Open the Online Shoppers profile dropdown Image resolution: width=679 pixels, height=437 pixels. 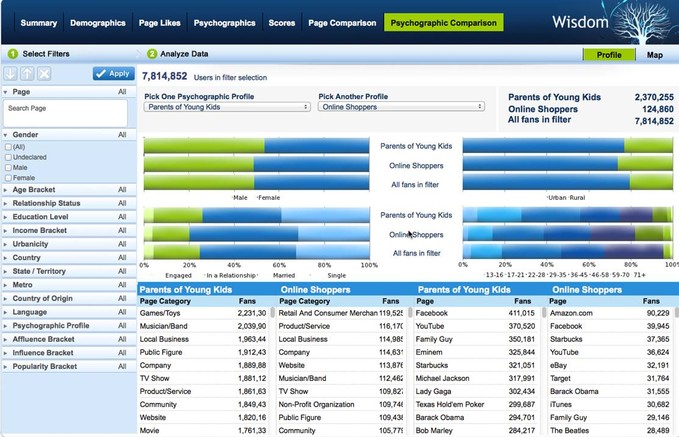[x=401, y=107]
